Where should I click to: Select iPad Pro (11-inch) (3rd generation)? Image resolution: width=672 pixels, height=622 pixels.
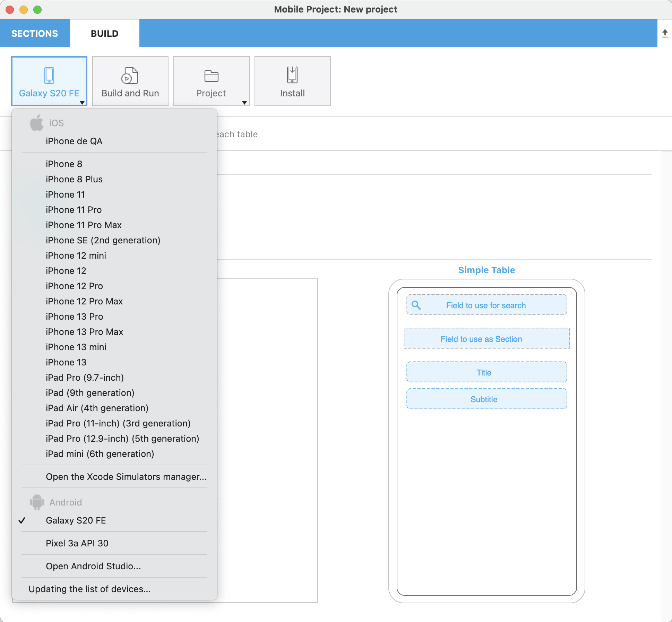point(114,423)
